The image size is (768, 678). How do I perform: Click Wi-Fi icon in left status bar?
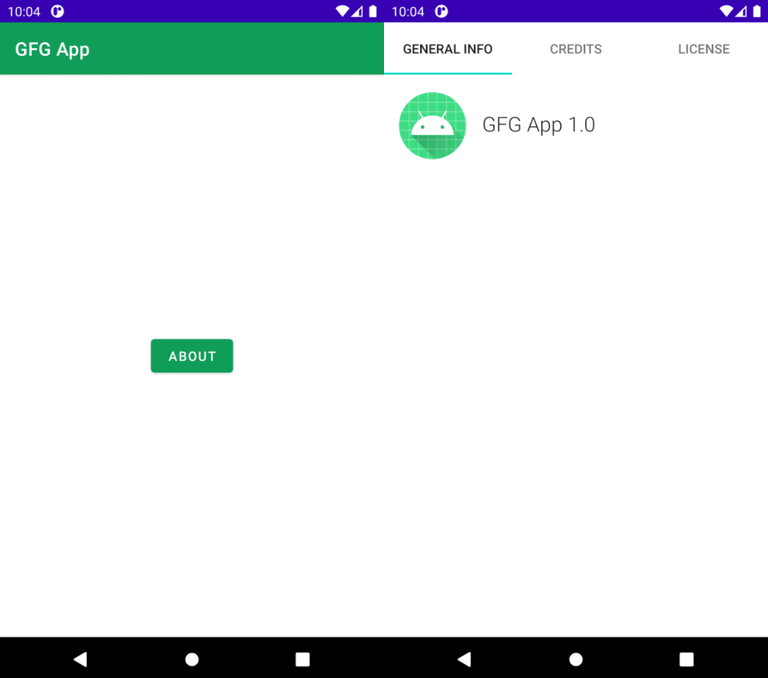[x=342, y=11]
